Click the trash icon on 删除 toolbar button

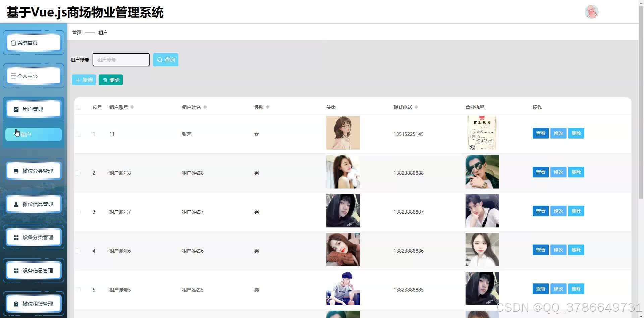coord(105,80)
